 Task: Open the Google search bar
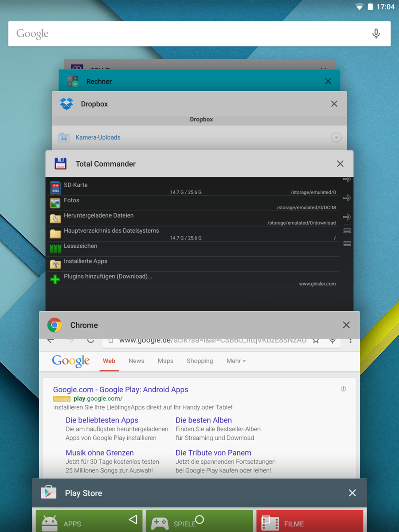click(199, 34)
